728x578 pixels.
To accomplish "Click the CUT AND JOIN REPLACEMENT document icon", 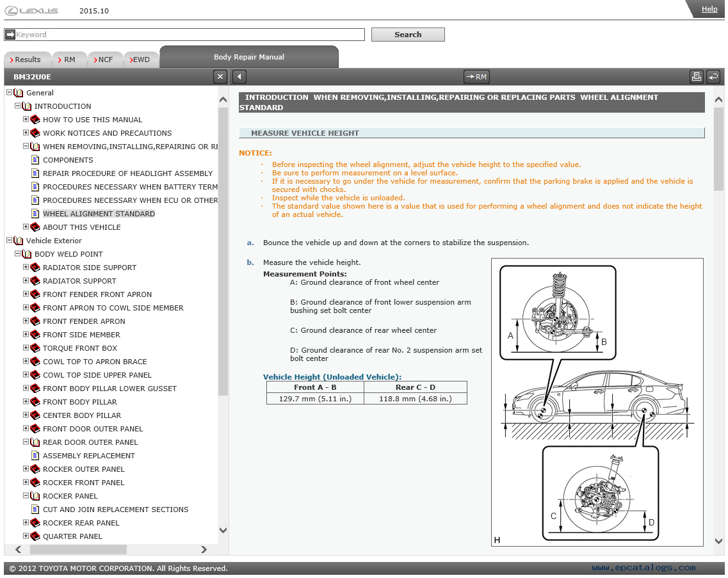I will (35, 510).
